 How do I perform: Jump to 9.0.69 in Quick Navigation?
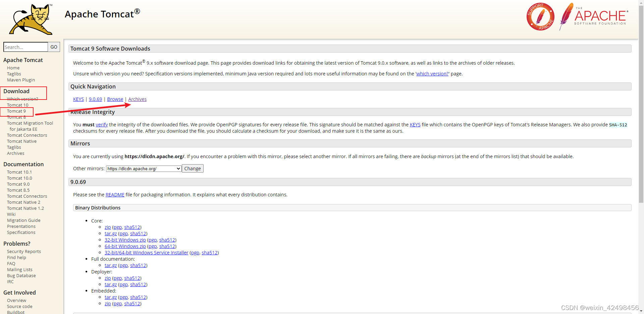(95, 99)
